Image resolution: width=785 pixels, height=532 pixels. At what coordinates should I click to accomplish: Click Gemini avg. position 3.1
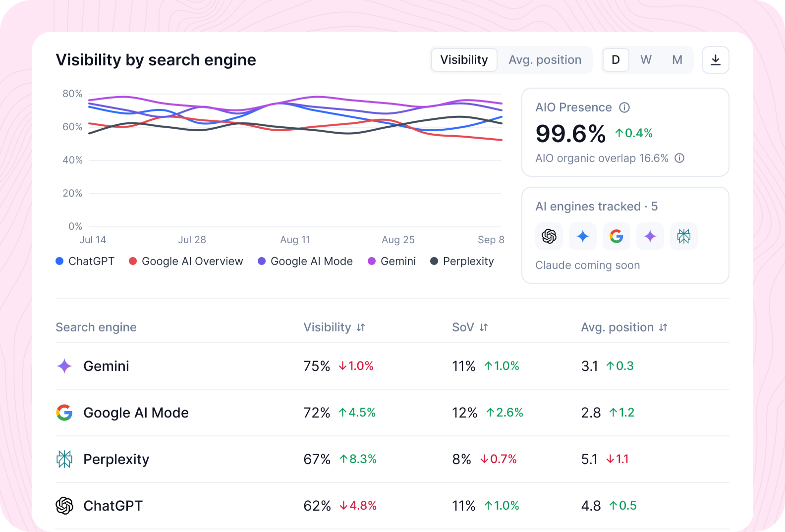coord(589,366)
